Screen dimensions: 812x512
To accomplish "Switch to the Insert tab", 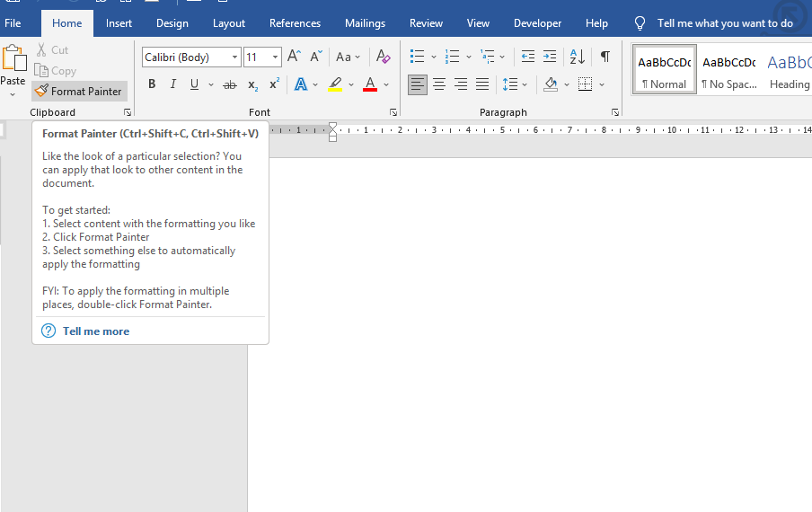I will coord(119,23).
